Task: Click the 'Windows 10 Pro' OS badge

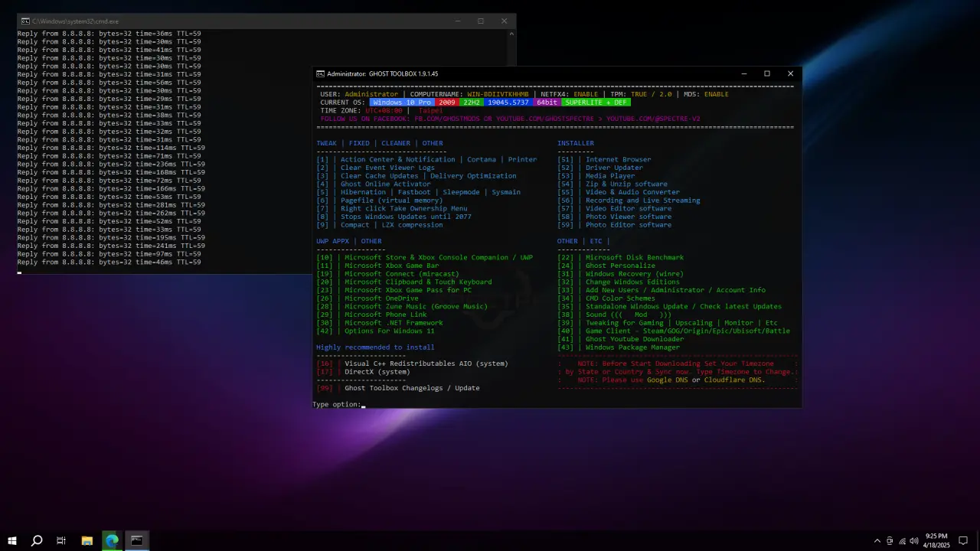Action: click(402, 102)
